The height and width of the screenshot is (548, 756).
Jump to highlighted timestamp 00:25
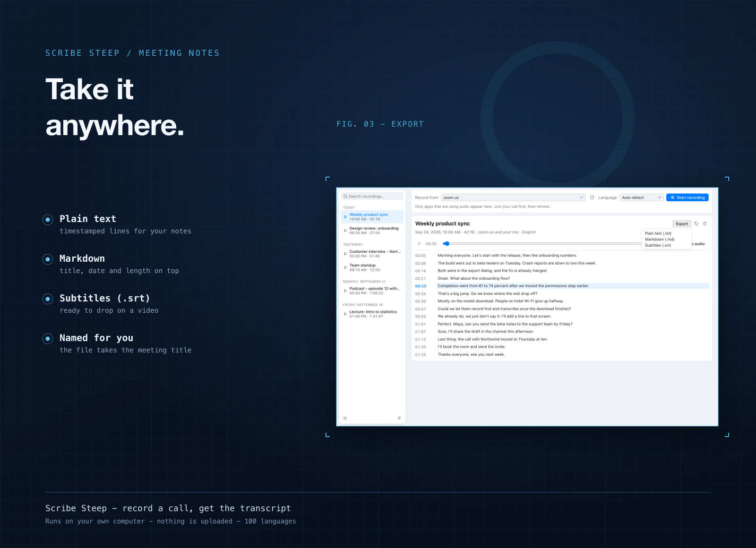tap(421, 286)
